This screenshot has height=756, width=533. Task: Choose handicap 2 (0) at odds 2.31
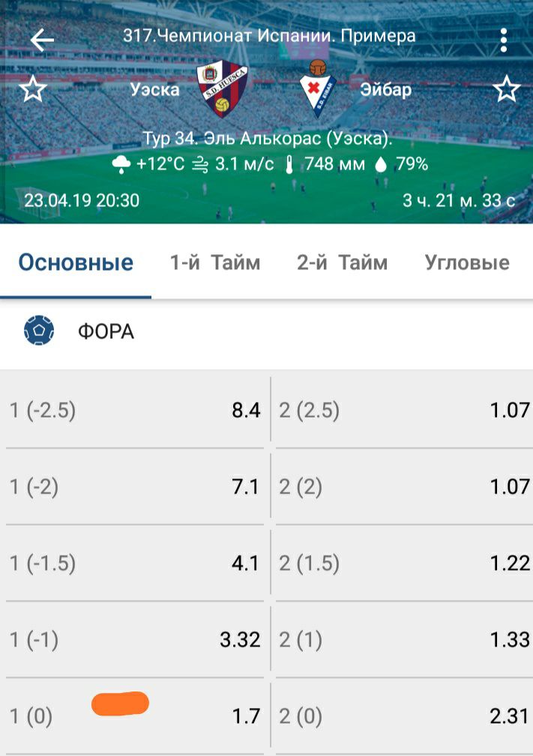coord(403,716)
